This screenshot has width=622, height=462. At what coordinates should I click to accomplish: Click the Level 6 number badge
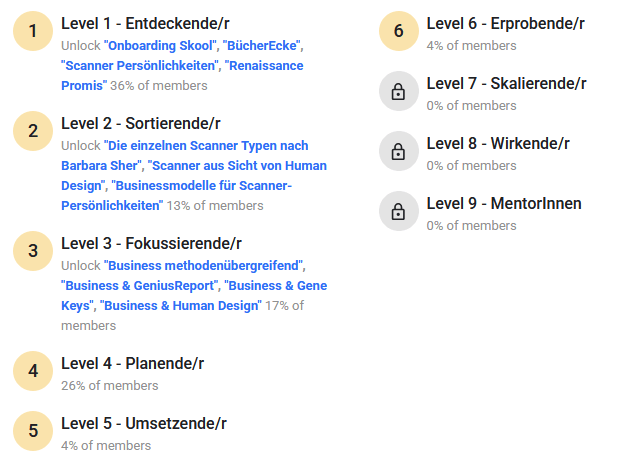pyautogui.click(x=398, y=32)
